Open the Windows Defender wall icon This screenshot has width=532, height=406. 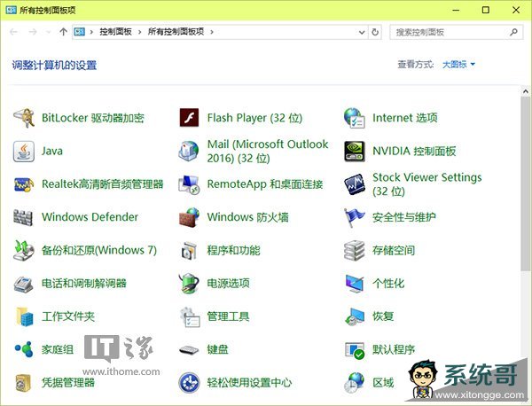coord(23,217)
